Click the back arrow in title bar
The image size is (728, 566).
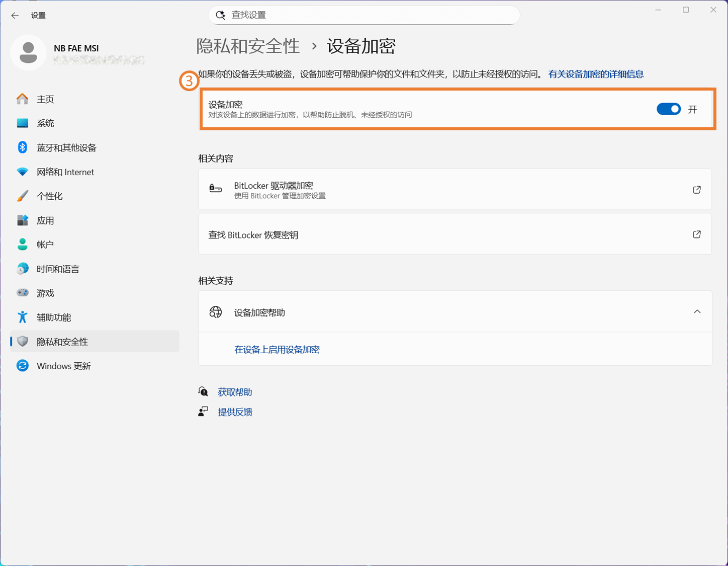[x=15, y=16]
